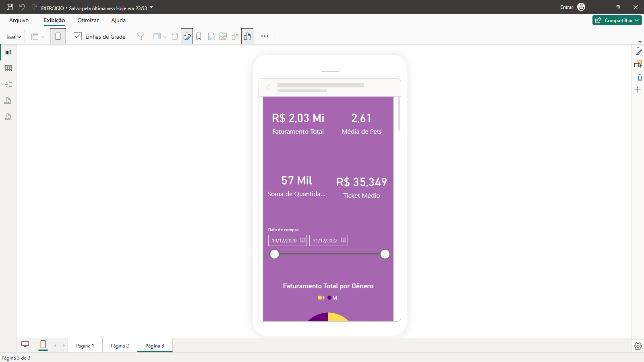Screen dimensions: 644x362
Task: Click the Performance analyzer icon
Action: [x=211, y=37]
